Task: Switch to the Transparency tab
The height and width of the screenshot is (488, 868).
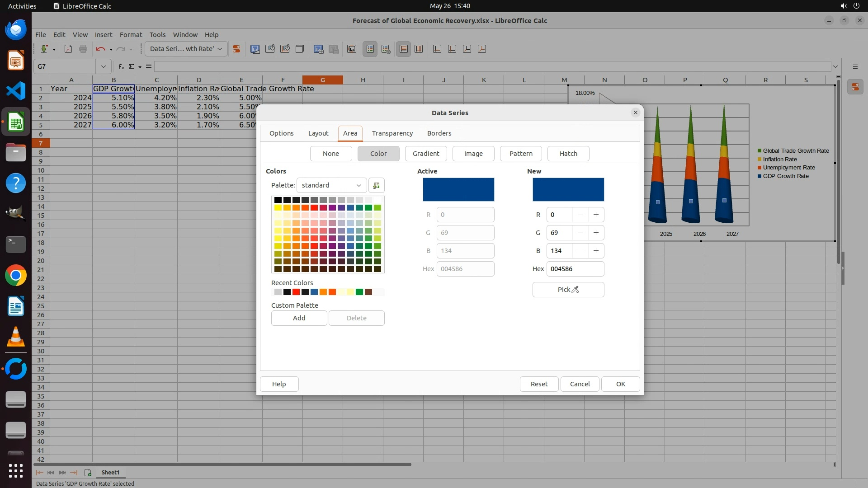Action: pos(392,133)
